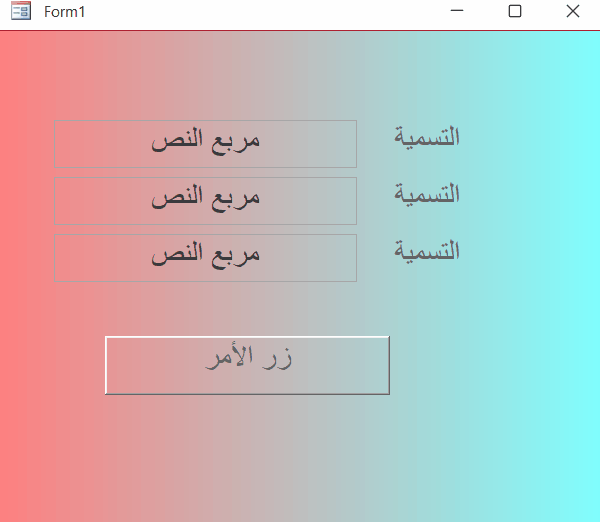Click the bottom "التسمية" label
Viewport: 600px width, 522px height.
427,251
